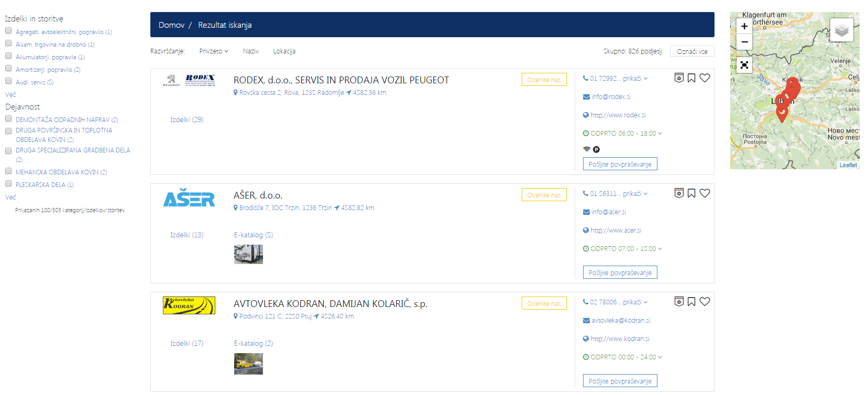Viewport: 868px width, 395px height.
Task: Click the Označi vse button
Action: pyautogui.click(x=691, y=51)
